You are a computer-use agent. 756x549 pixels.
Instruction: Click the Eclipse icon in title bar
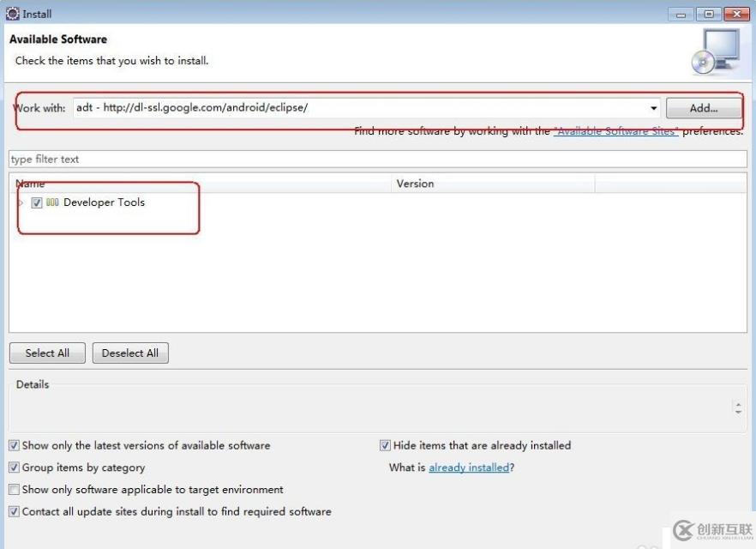tap(12, 14)
